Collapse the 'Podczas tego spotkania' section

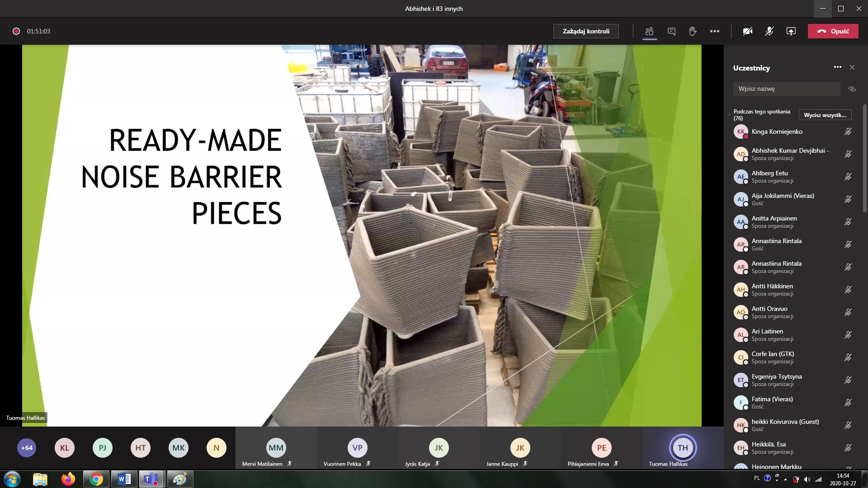point(729,115)
